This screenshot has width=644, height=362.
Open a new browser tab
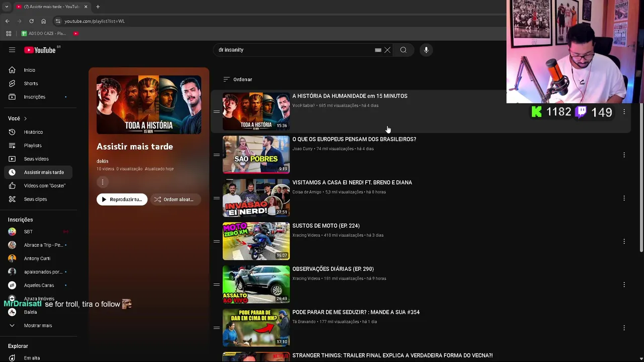pyautogui.click(x=98, y=7)
